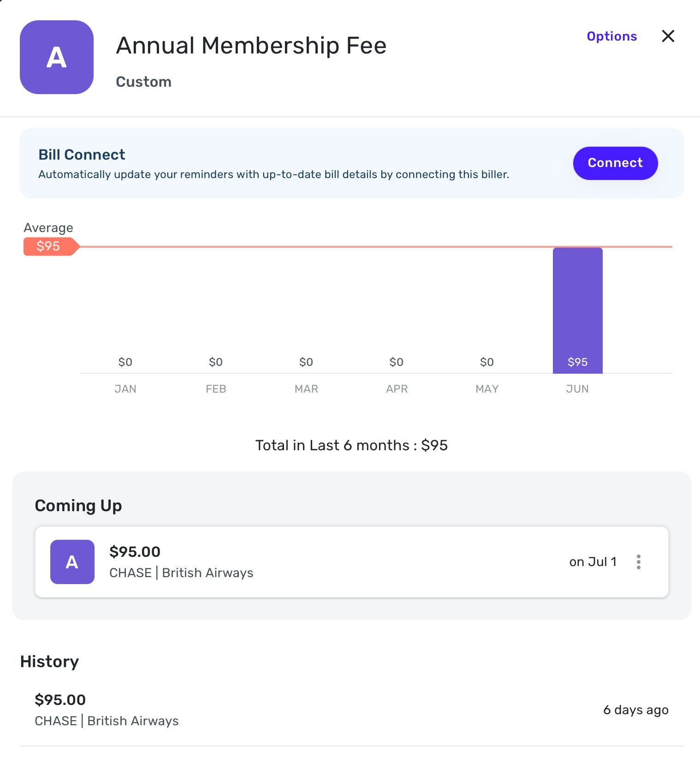This screenshot has width=700, height=764.
Task: Open the three-dot menu for Jul 1 bill
Action: [x=638, y=561]
